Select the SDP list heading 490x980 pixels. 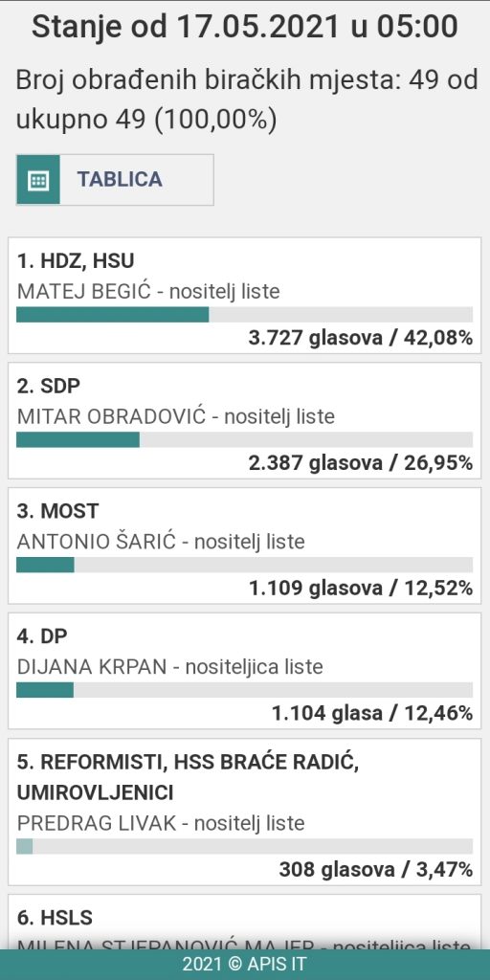coord(49,386)
